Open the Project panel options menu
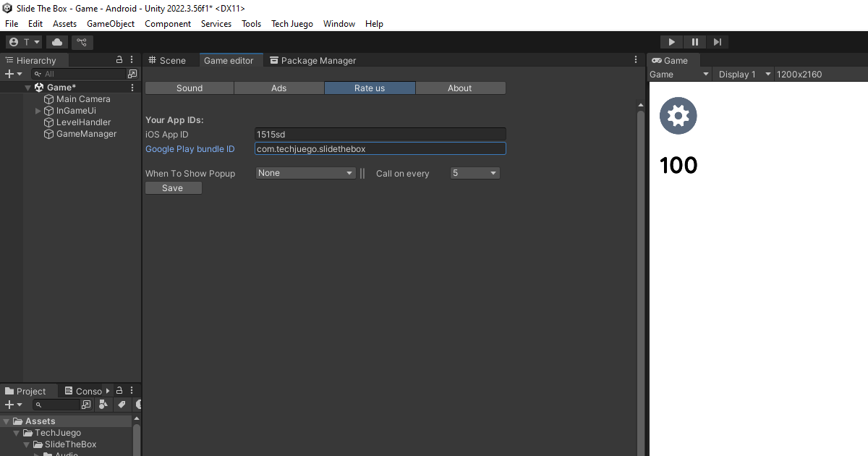Viewport: 868px width, 456px height. 132,391
